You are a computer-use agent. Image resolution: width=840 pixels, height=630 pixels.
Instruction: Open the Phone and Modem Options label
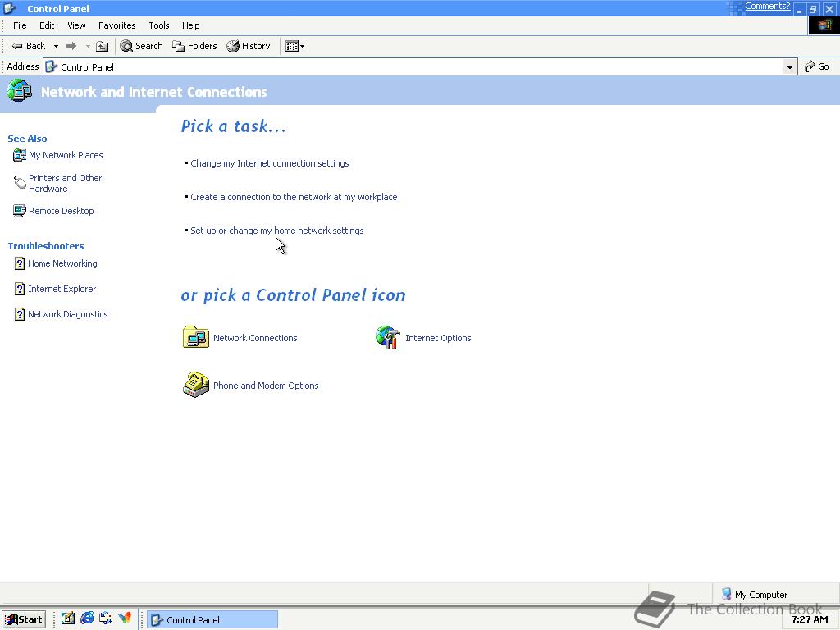click(266, 386)
